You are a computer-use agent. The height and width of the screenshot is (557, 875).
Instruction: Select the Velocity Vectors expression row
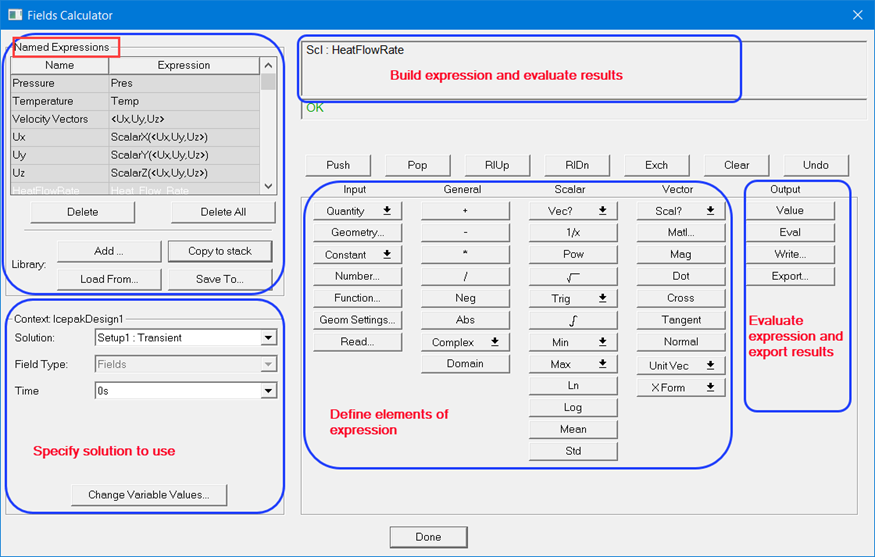(x=58, y=119)
